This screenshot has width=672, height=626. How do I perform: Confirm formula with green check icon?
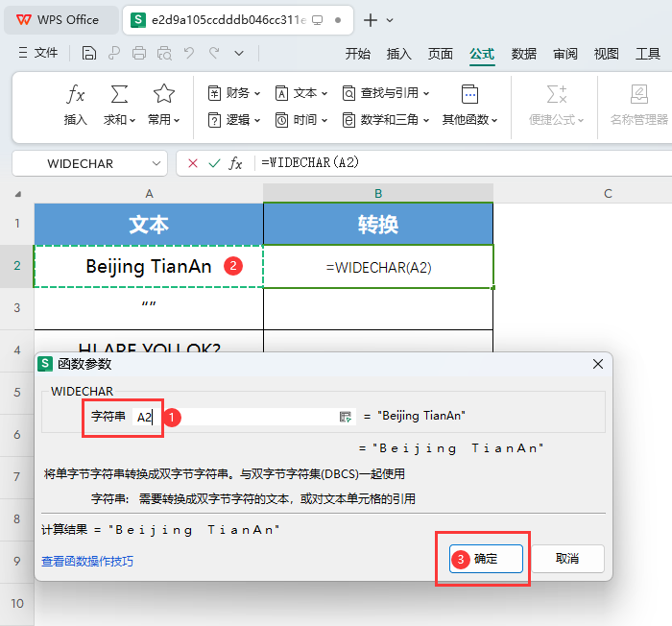pyautogui.click(x=214, y=163)
